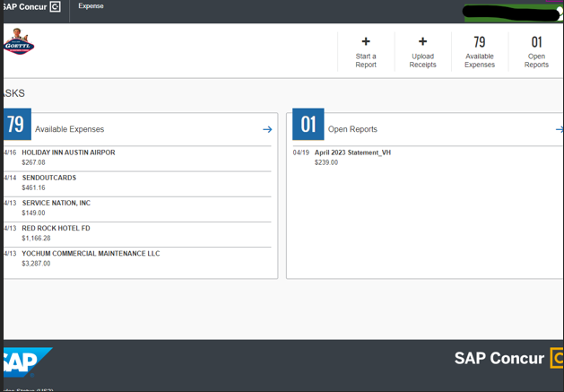Click the Upload Receipts label

coord(422,60)
